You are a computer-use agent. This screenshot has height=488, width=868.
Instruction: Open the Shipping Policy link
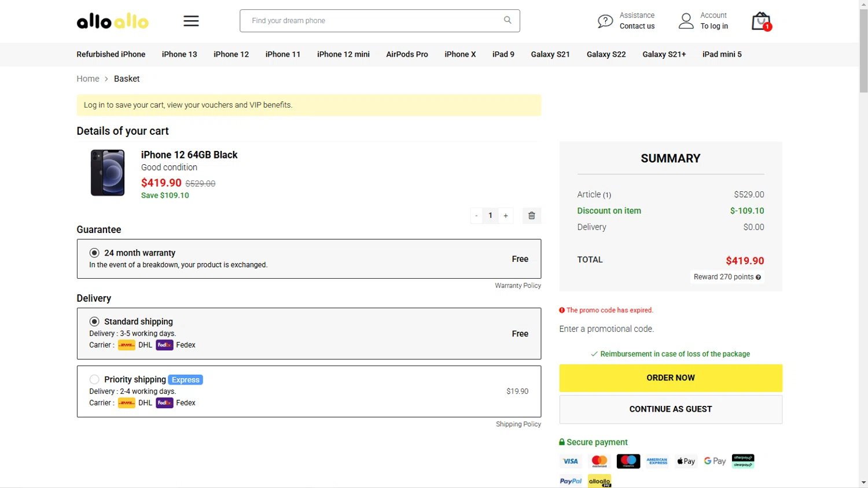coord(518,424)
